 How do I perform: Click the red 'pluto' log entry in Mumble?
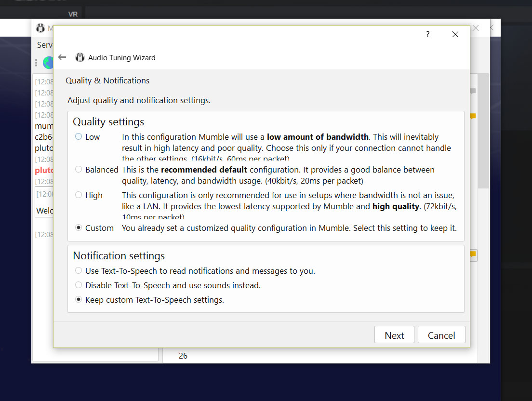(x=44, y=170)
